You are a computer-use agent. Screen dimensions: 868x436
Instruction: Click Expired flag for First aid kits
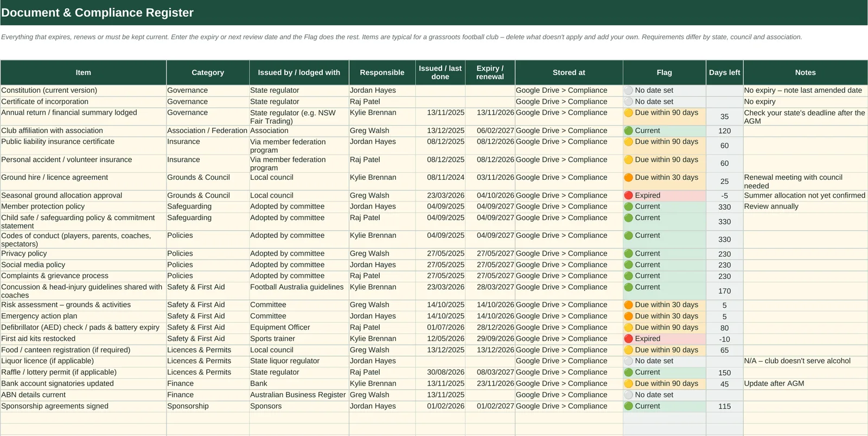(664, 339)
